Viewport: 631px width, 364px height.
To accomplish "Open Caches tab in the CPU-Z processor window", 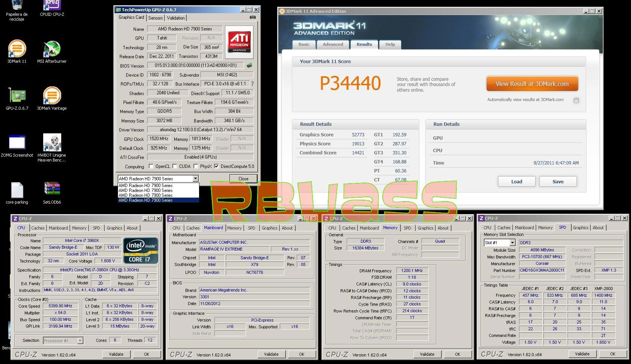I will (x=38, y=228).
